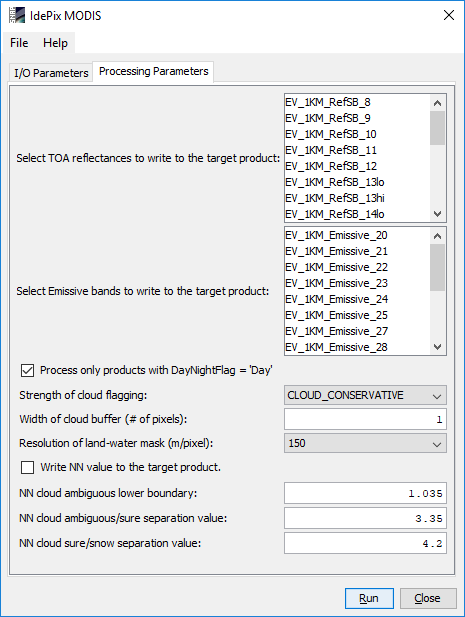Viewport: 465px width, 617px height.
Task: Click the Run button
Action: (369, 598)
